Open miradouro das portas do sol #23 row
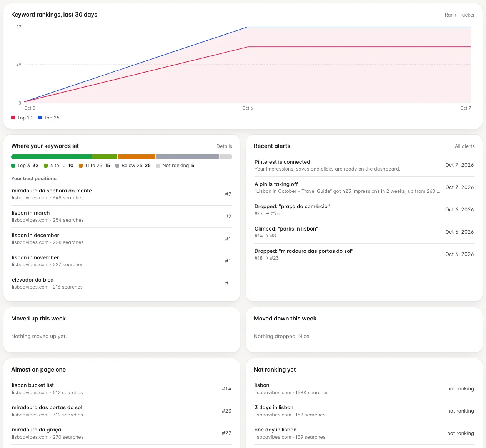Screen dimensions: 486x448 pos(121,411)
